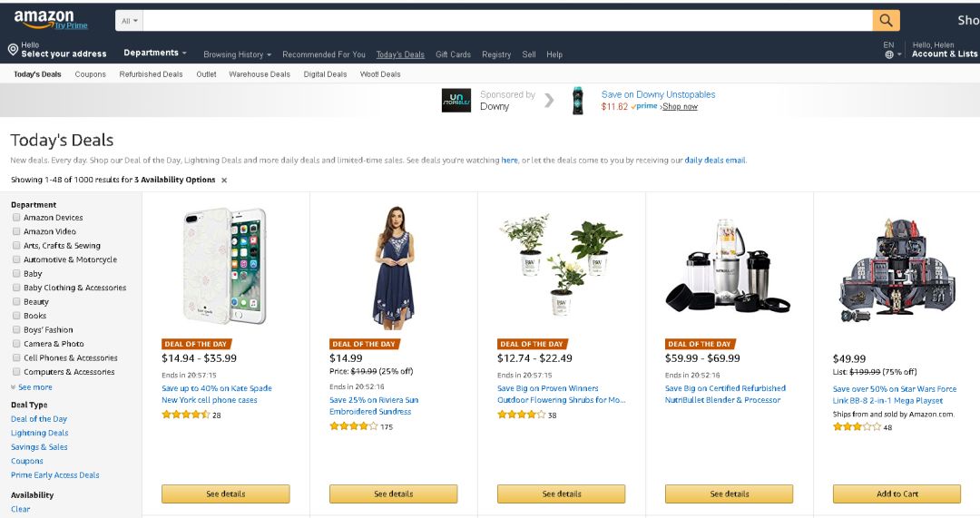Expand See more departments list
This screenshot has width=980, height=518.
(31, 387)
